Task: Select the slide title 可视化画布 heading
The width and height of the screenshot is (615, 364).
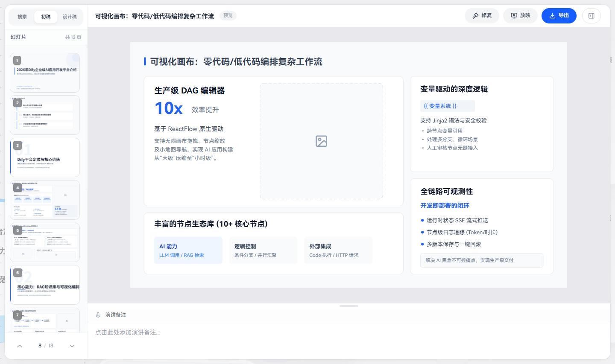Action: pyautogui.click(x=236, y=62)
